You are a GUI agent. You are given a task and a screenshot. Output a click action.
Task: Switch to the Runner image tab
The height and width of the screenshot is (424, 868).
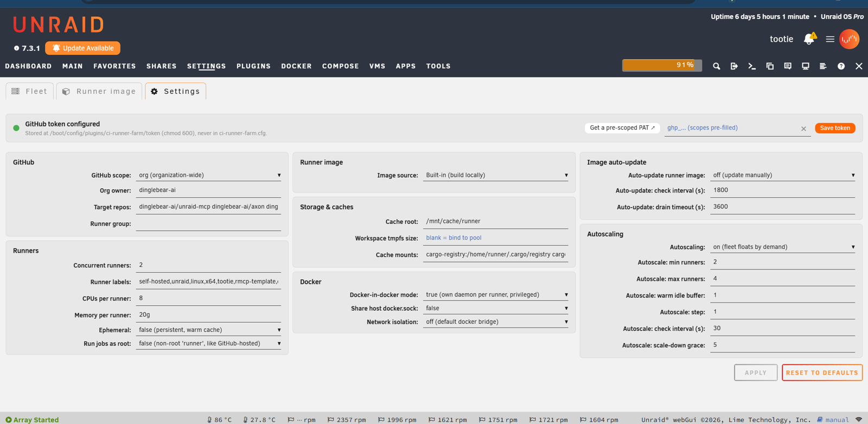[x=99, y=91]
